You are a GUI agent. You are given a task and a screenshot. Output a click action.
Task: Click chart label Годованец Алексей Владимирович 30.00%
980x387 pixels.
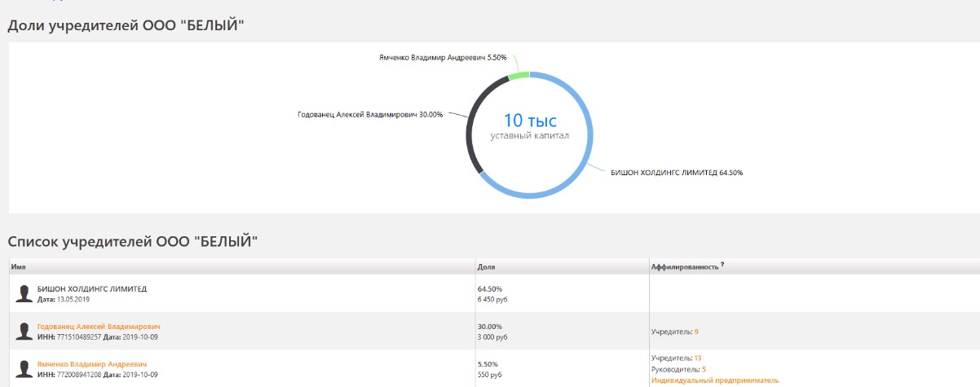click(370, 115)
